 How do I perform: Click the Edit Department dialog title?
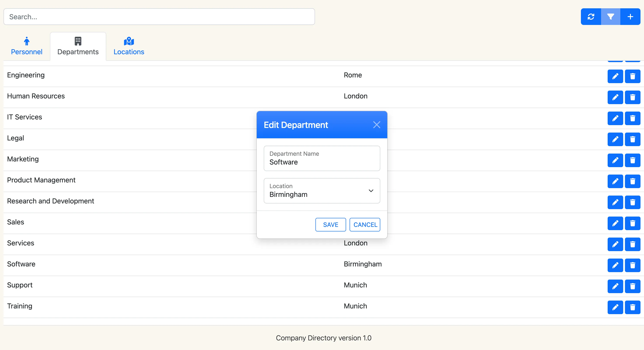[296, 125]
